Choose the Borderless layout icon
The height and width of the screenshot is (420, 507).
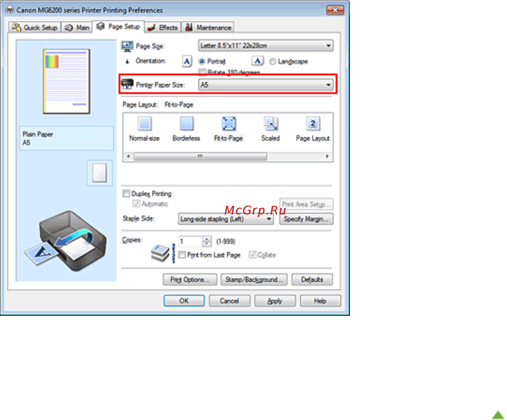[186, 123]
